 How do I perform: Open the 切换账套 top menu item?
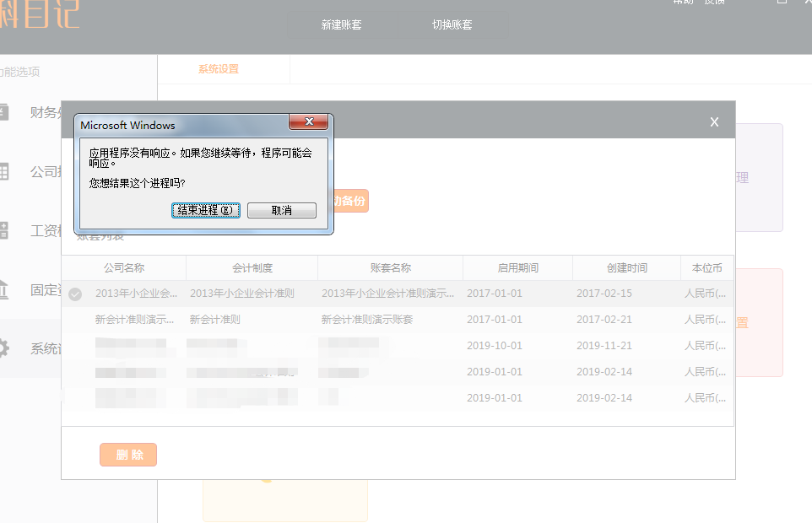452,24
